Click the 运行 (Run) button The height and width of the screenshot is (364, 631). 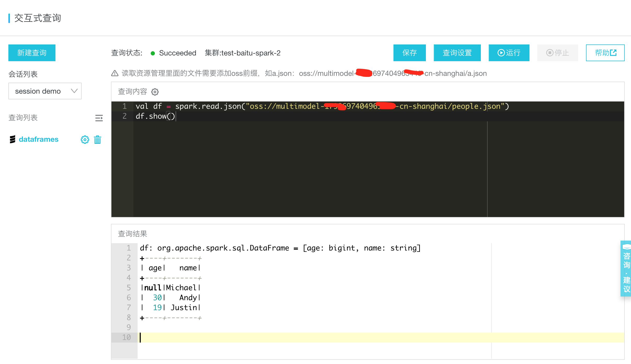click(510, 53)
